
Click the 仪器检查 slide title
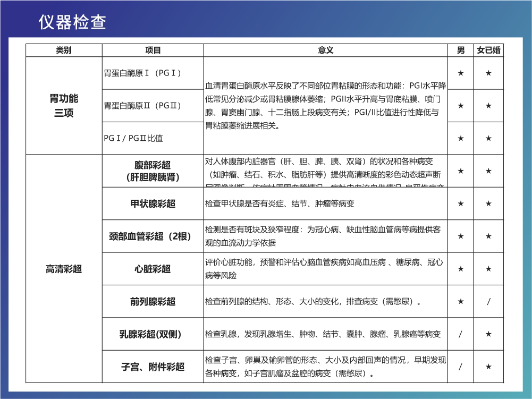(72, 22)
